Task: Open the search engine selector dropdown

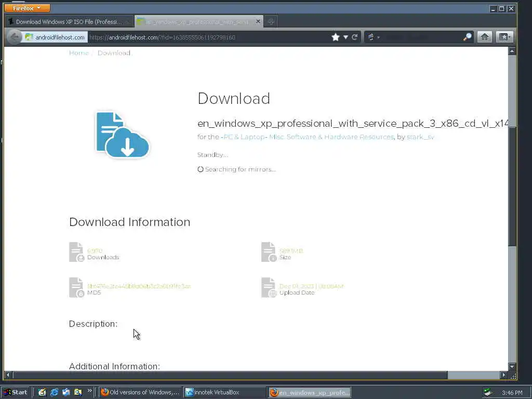Action: [373, 37]
